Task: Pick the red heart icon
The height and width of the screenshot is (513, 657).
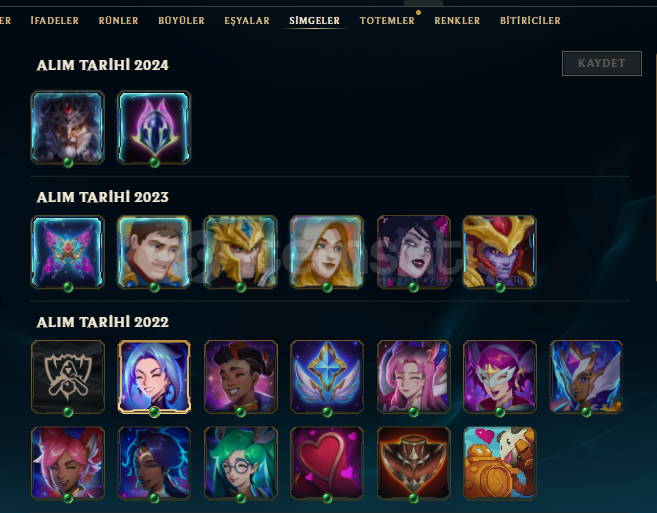Action: [327, 463]
